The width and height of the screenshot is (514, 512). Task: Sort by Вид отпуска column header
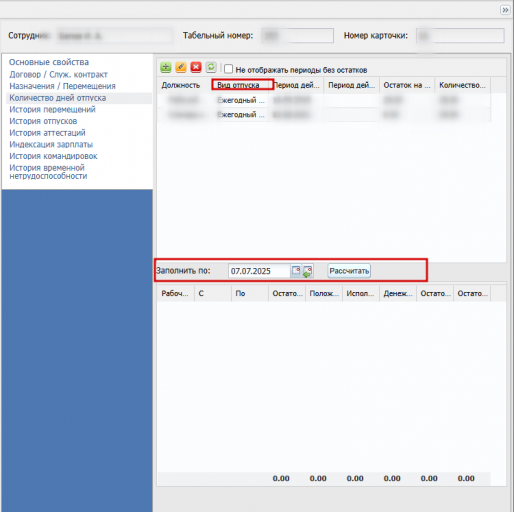click(x=241, y=85)
